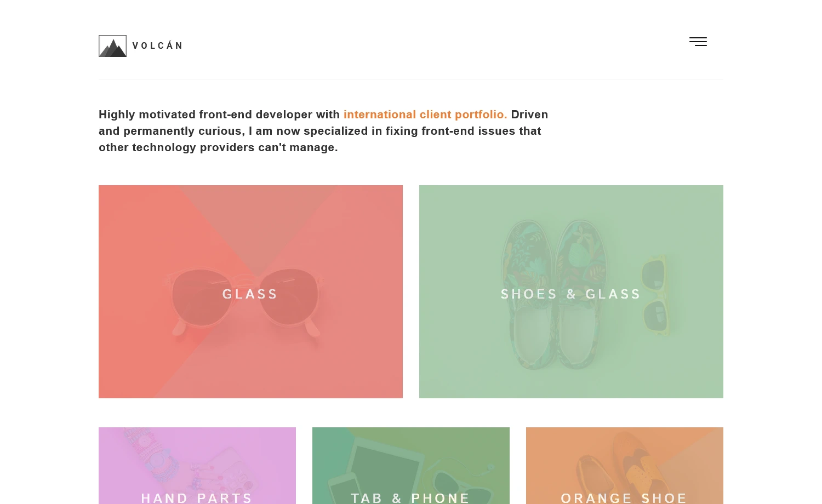Open the ORANGE SHOE portfolio project
822x504 pixels.
[x=625, y=466]
